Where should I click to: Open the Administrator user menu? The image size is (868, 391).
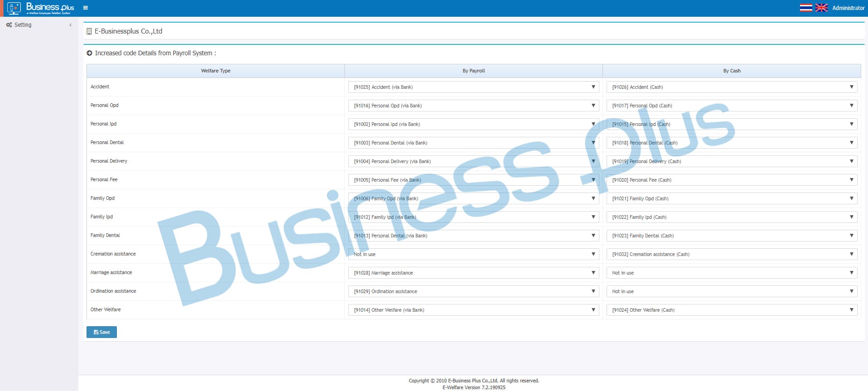point(848,8)
